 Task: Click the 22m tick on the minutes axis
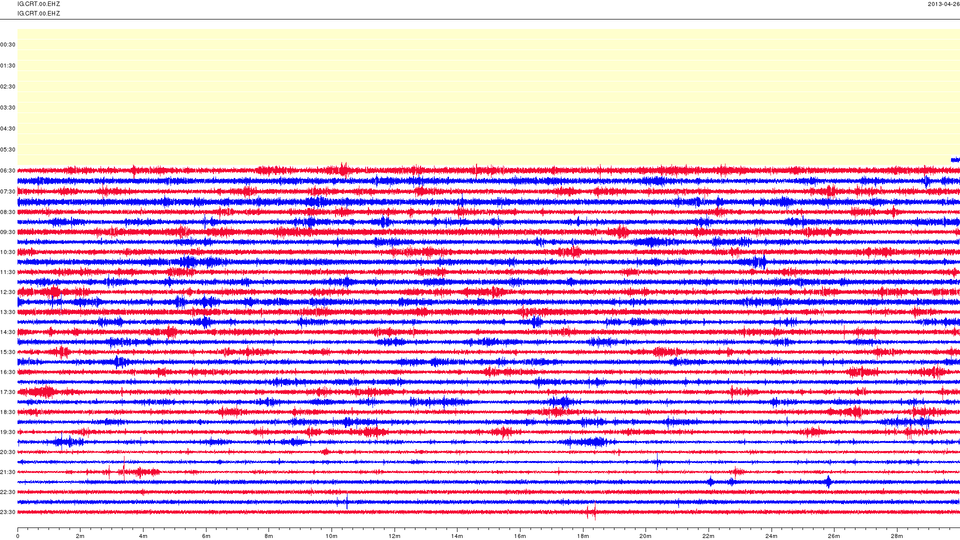[708, 536]
